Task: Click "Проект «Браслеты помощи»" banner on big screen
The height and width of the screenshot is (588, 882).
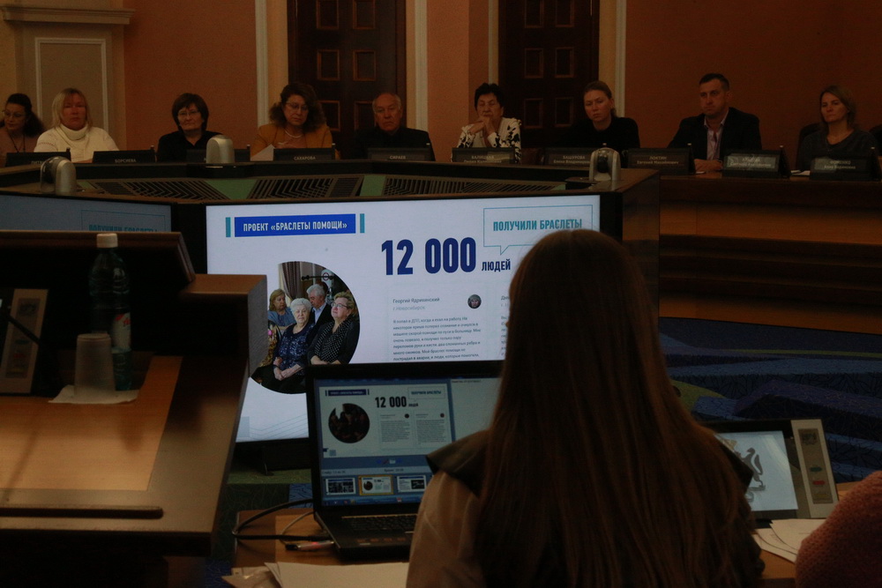Action: (295, 226)
